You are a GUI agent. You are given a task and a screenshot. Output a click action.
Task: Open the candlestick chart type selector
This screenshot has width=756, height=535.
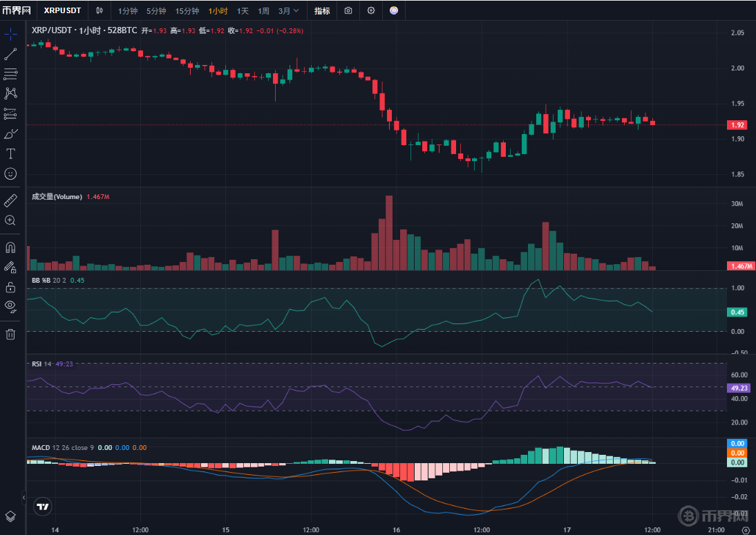coord(100,10)
